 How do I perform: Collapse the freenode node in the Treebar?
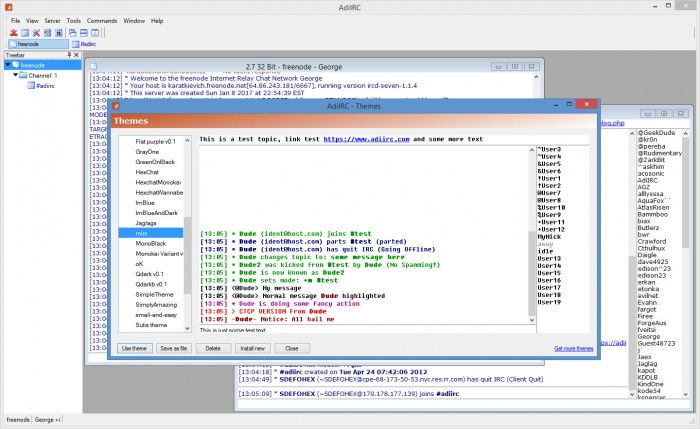click(x=8, y=65)
